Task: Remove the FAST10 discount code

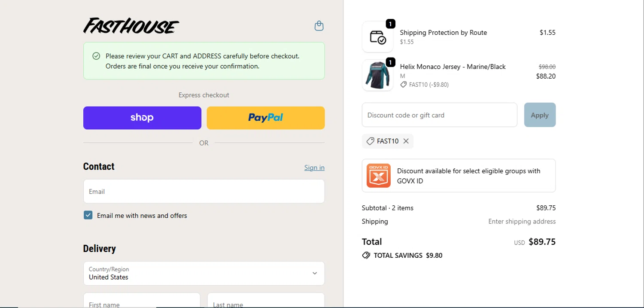Action: [406, 141]
